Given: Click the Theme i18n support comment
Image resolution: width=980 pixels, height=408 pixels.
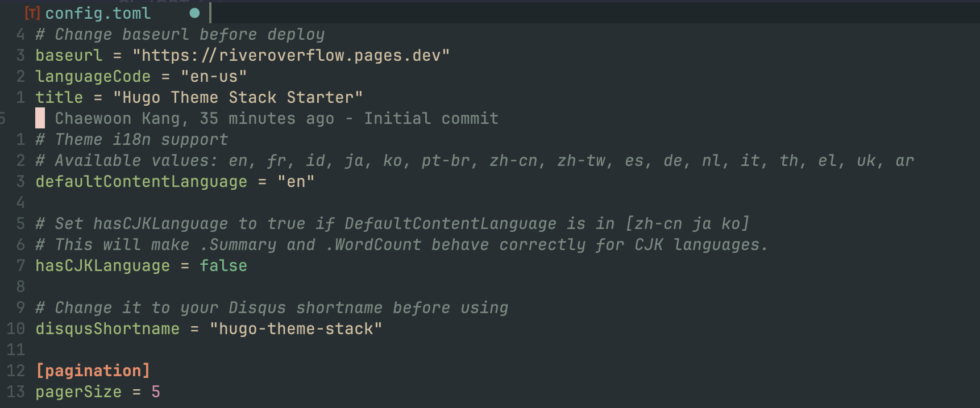Looking at the screenshot, I should coord(131,139).
